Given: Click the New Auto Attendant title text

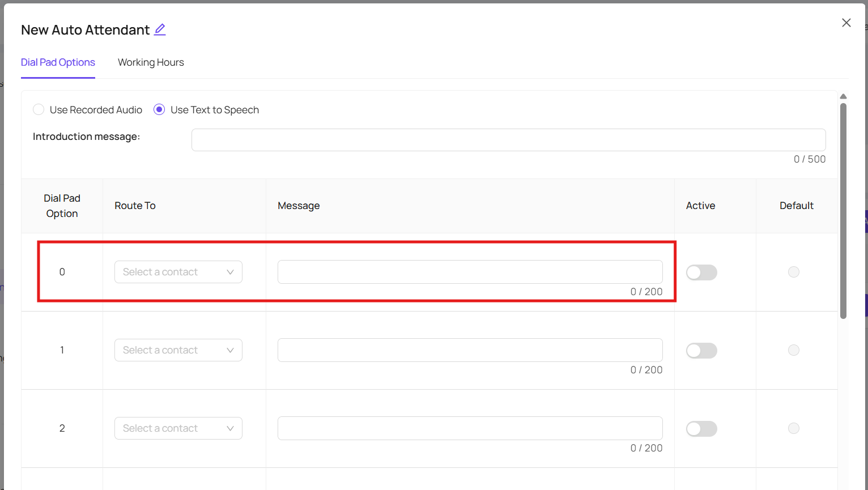Looking at the screenshot, I should coord(85,30).
